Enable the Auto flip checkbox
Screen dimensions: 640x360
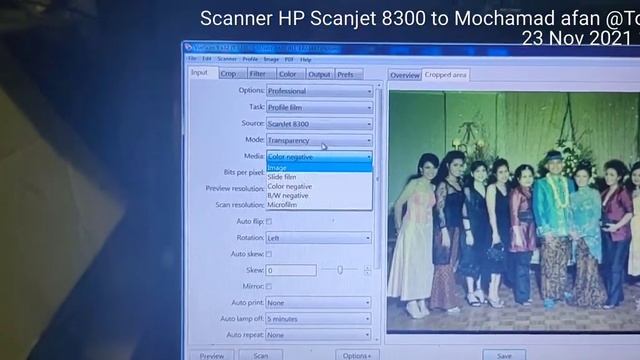269,222
